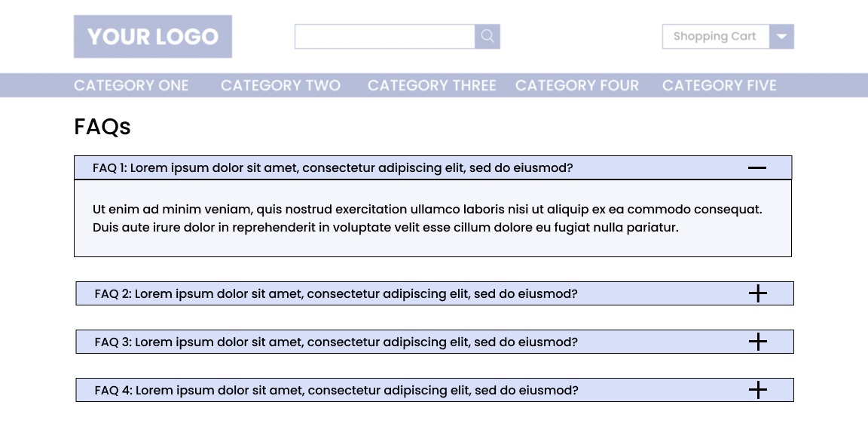Expand FAQ 4 using its plus icon

point(758,390)
